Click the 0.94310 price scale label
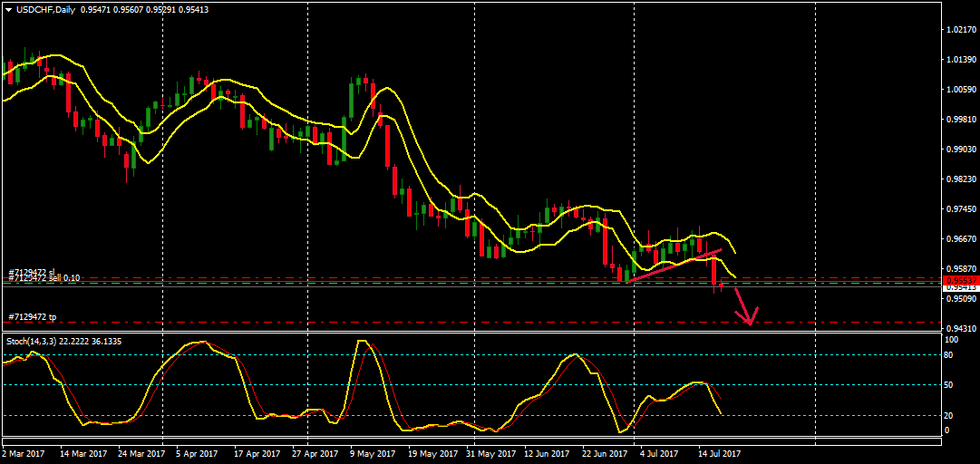Viewport: 980px width, 464px height. click(959, 328)
